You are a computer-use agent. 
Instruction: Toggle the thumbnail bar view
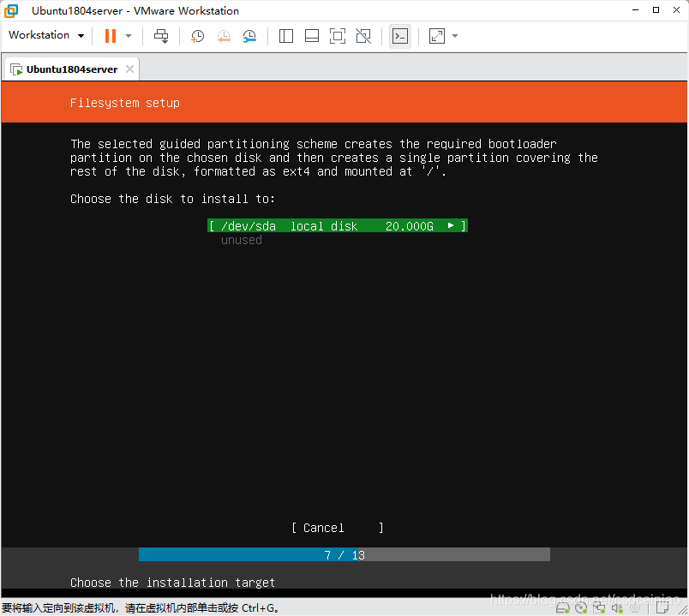(312, 36)
